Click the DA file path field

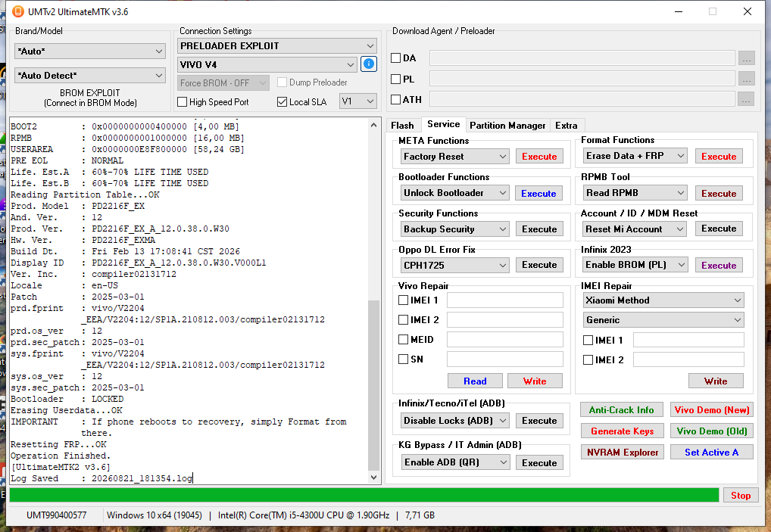tap(582, 58)
